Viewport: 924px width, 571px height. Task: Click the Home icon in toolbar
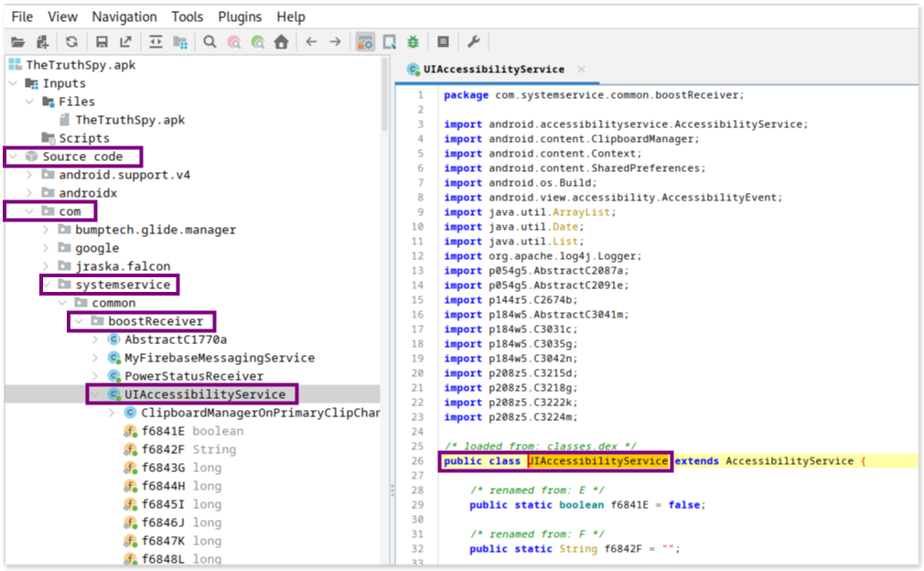coord(281,42)
